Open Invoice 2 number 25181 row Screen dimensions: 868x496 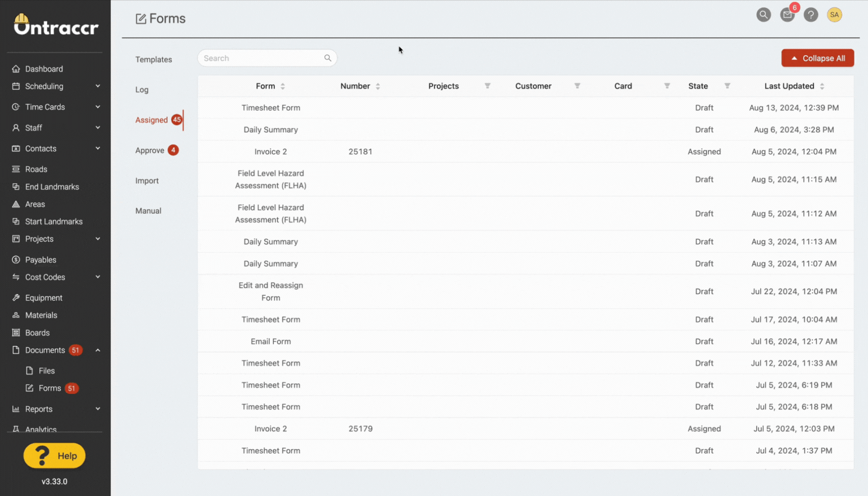coord(526,152)
